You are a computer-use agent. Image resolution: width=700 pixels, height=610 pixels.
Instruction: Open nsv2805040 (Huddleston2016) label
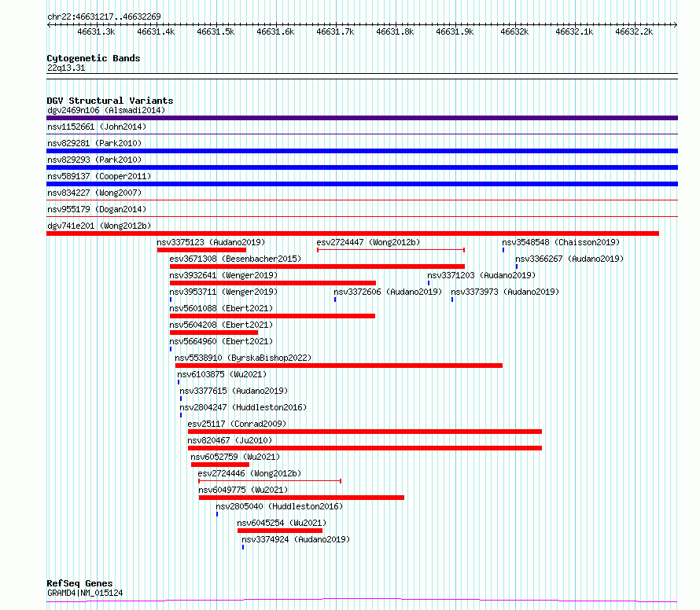pos(279,506)
